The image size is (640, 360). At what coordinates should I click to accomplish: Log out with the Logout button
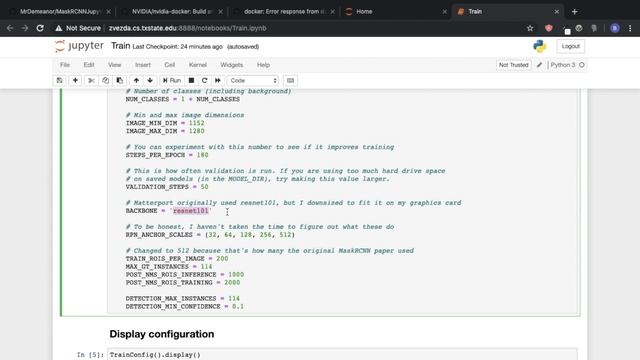[x=571, y=46]
